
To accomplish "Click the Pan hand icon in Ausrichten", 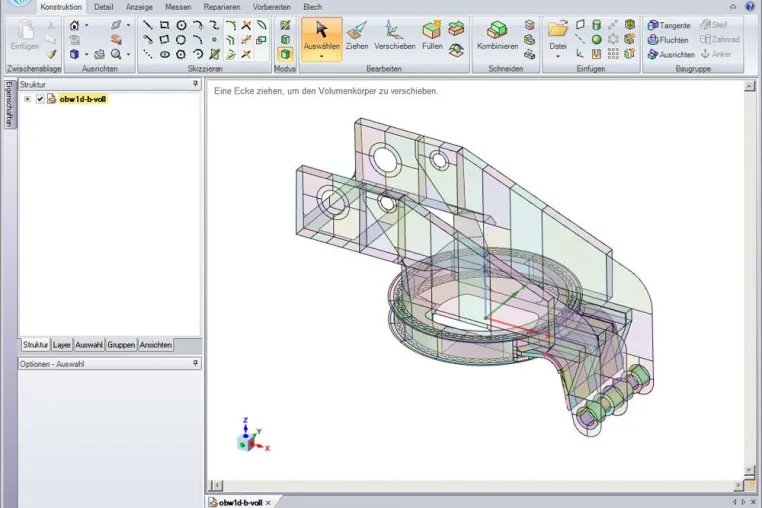I will (x=116, y=39).
